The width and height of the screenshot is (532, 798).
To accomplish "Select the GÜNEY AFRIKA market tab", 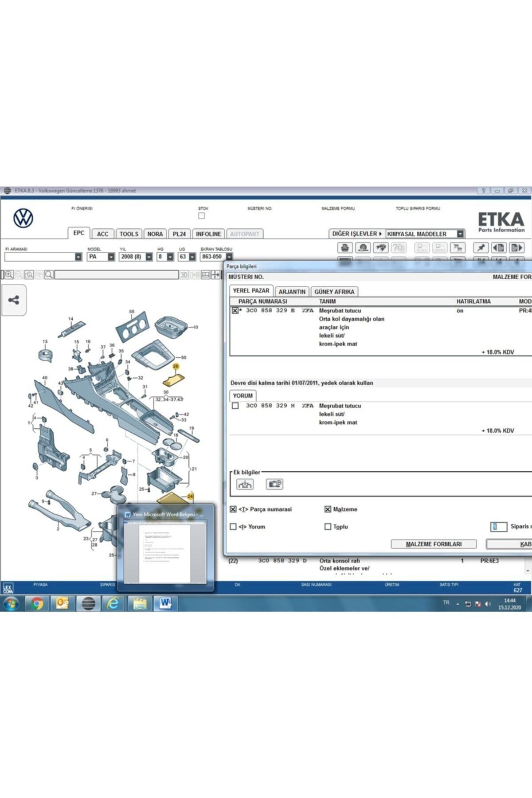I will (x=334, y=292).
